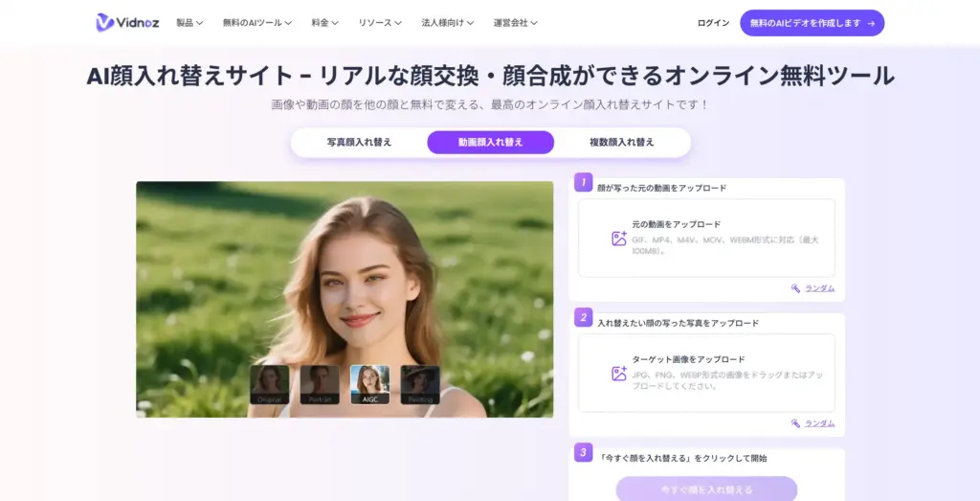Click the ログイン link

713,23
